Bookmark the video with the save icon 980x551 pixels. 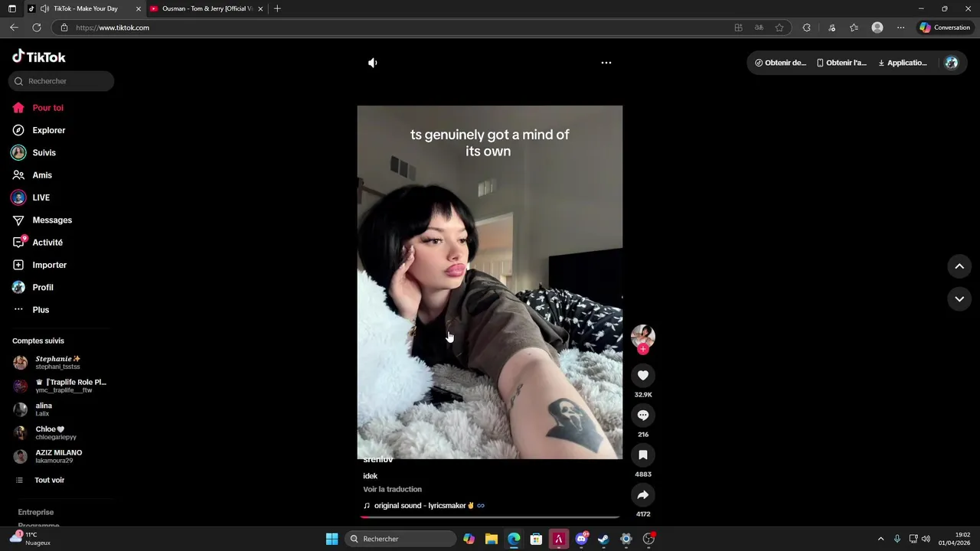(643, 455)
